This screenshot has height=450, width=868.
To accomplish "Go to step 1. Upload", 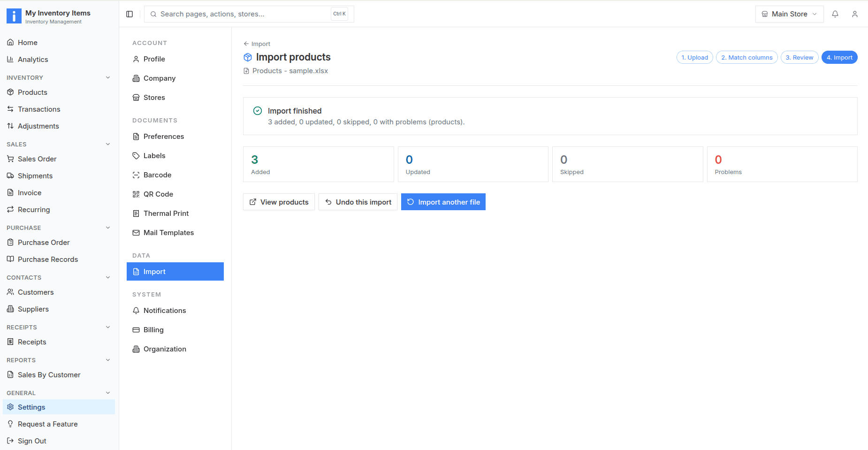I will [x=695, y=57].
